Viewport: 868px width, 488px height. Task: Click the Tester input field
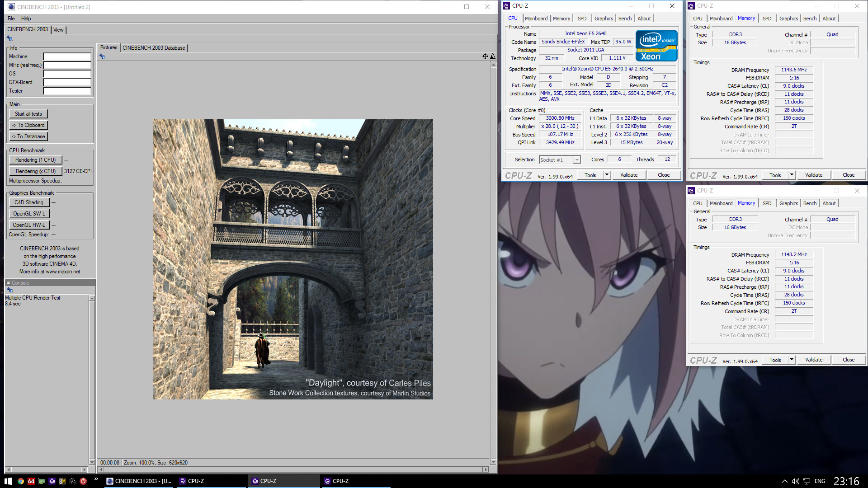[67, 91]
